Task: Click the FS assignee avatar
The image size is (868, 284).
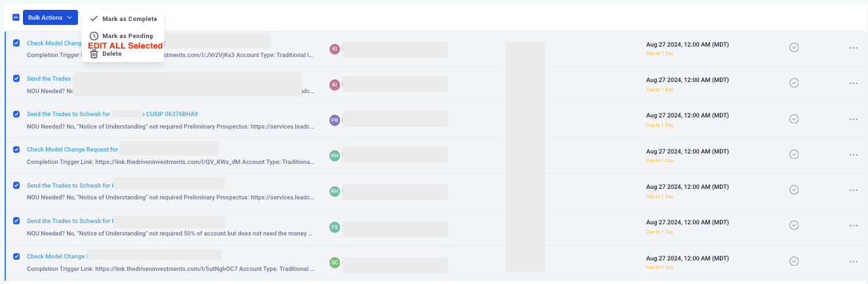Action: 335,227
